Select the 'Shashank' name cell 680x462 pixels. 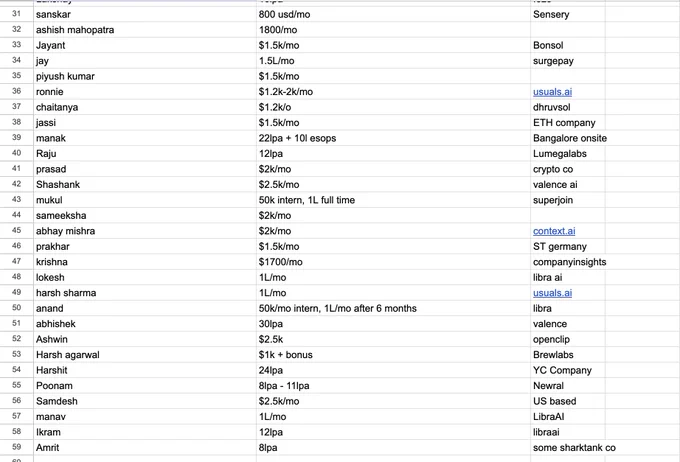click(x=145, y=185)
